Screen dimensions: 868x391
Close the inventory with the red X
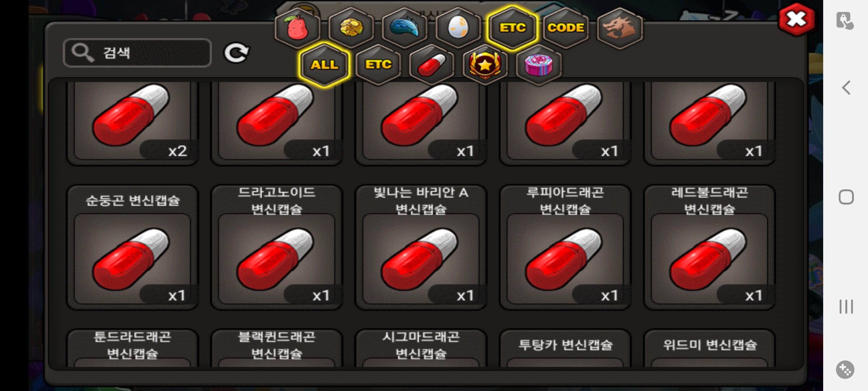[x=797, y=20]
